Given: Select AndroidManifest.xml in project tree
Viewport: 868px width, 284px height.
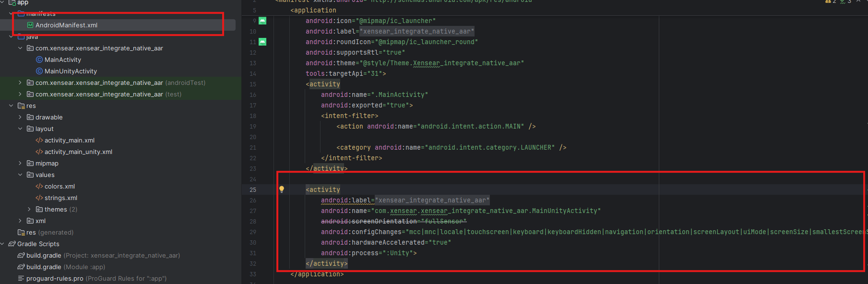Looking at the screenshot, I should click(x=66, y=25).
